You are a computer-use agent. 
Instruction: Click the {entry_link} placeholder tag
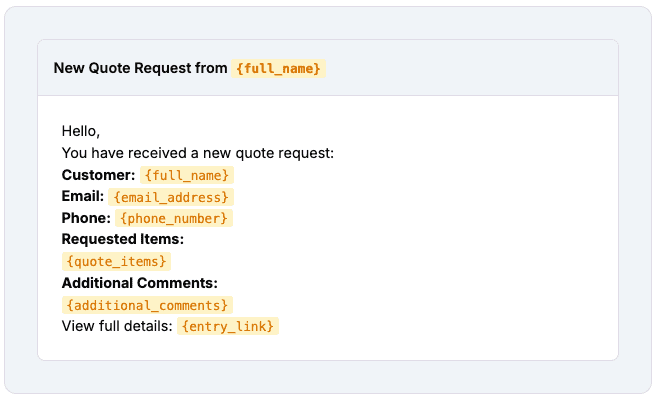[x=228, y=326]
